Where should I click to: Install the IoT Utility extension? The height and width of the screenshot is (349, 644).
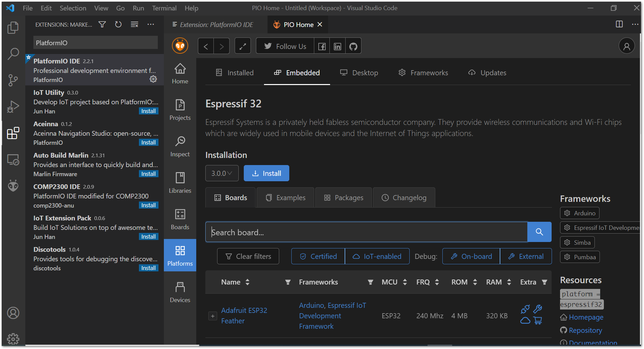[x=148, y=111]
